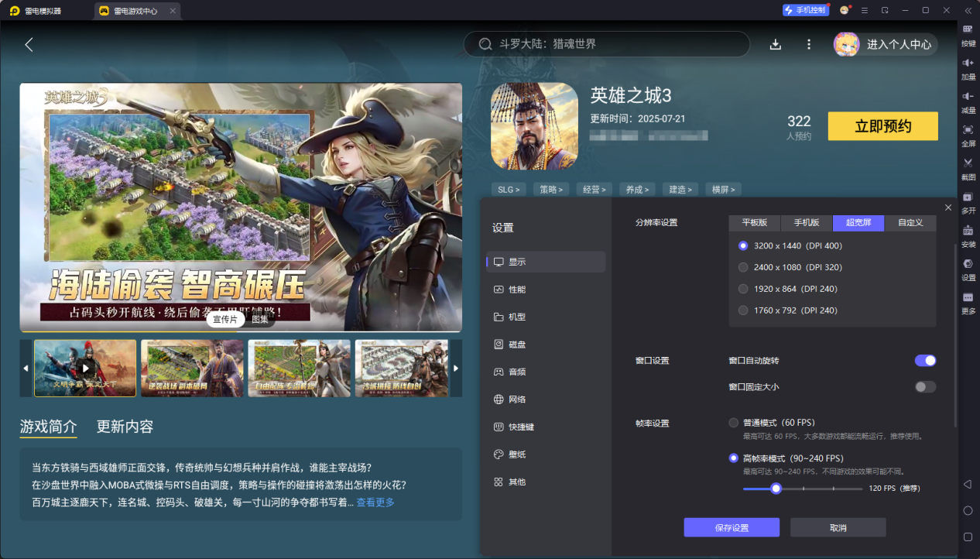This screenshot has height=559, width=980.
Task: Open the download manager icon
Action: click(x=776, y=45)
